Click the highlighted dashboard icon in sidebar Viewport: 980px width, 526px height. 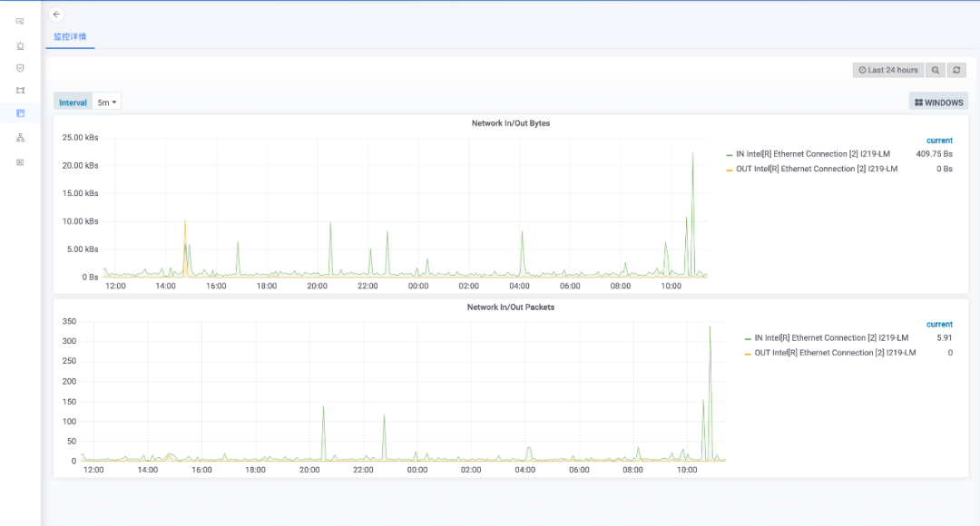[x=20, y=113]
